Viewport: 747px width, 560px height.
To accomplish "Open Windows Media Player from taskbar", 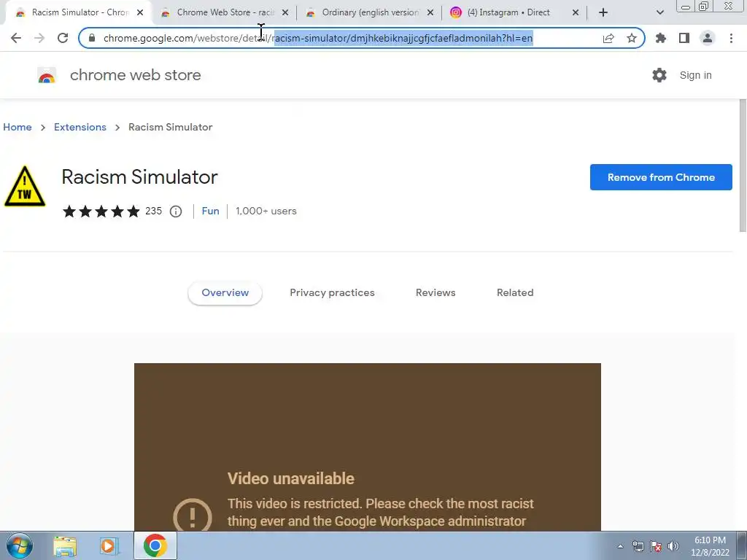I will pyautogui.click(x=109, y=546).
